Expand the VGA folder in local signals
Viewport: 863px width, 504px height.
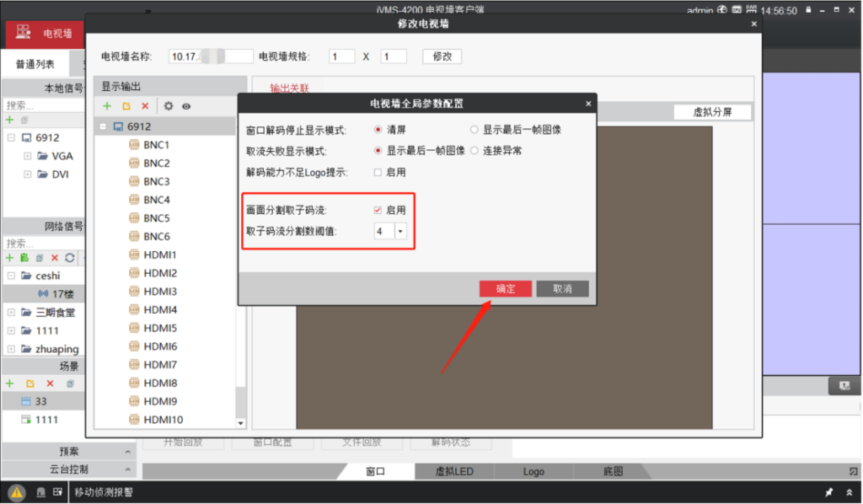pos(28,156)
